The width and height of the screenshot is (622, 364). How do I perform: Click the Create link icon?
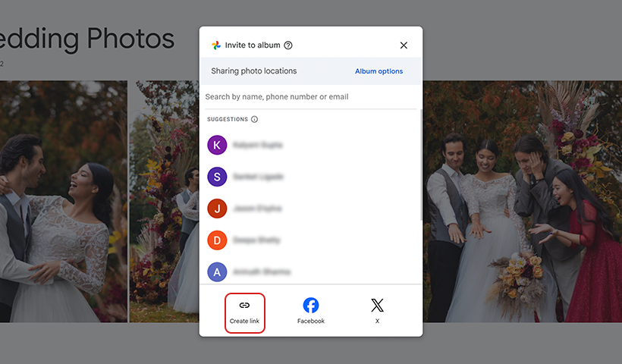[244, 306]
